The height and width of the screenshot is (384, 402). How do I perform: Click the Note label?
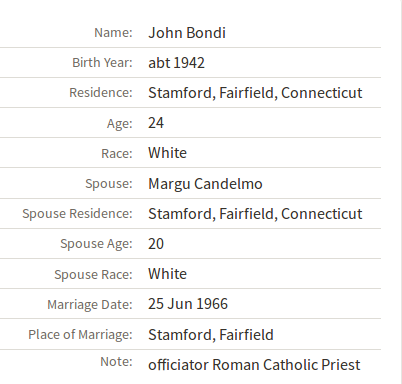click(116, 362)
